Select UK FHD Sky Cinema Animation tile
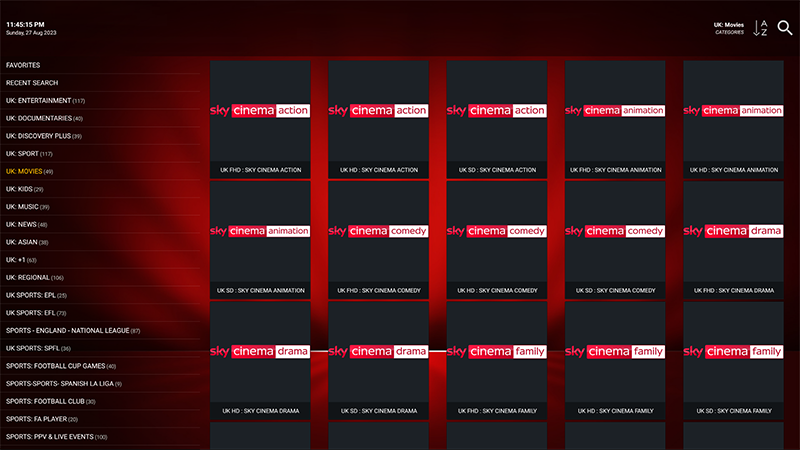Viewport: 800px width, 450px height. click(x=615, y=119)
